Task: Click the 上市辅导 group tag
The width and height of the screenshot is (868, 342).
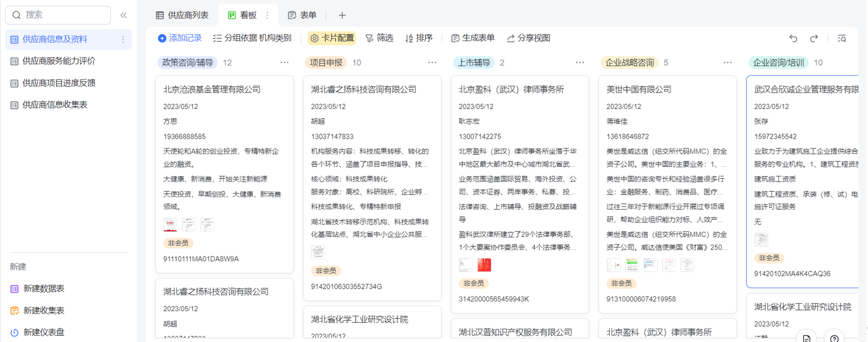Action: (474, 63)
